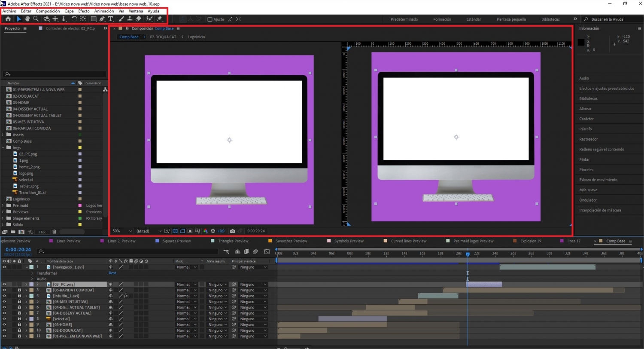Select the Orbit camera tool
The height and width of the screenshot is (349, 644).
click(46, 19)
